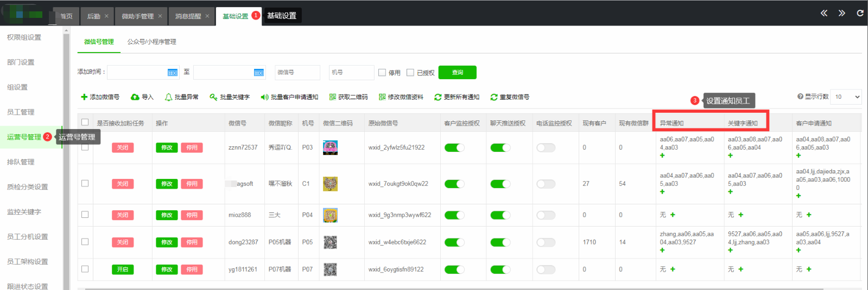The height and width of the screenshot is (290, 868).
Task: Click the page reload icon in top bar
Action: [x=860, y=13]
